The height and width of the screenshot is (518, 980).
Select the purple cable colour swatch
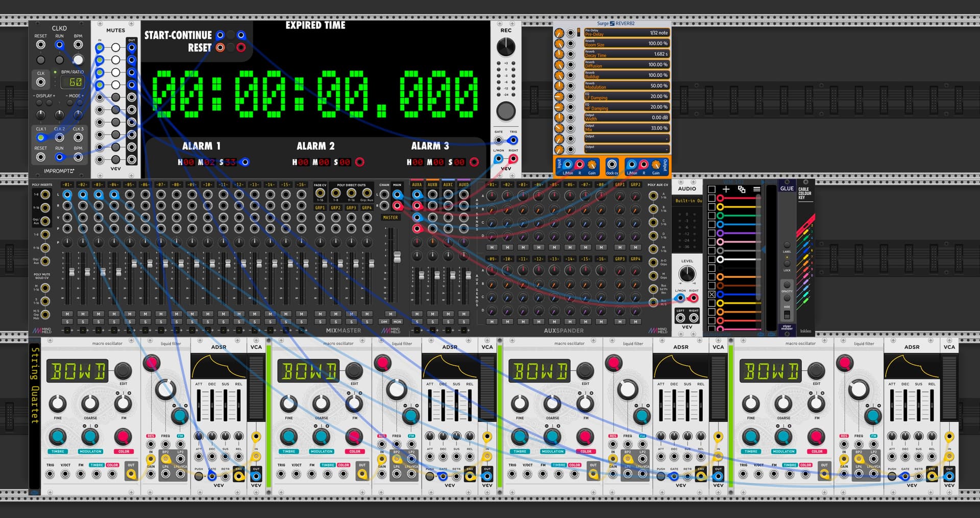(x=720, y=233)
